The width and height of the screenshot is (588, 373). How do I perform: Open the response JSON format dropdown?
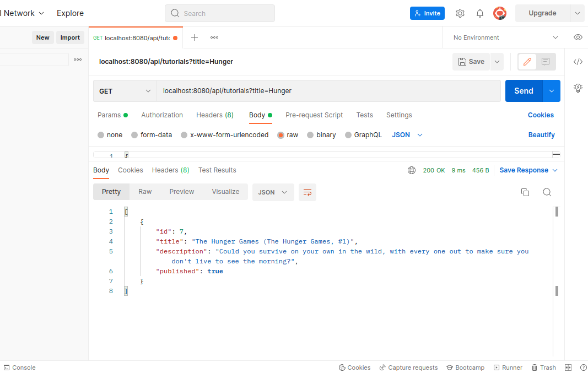point(273,192)
